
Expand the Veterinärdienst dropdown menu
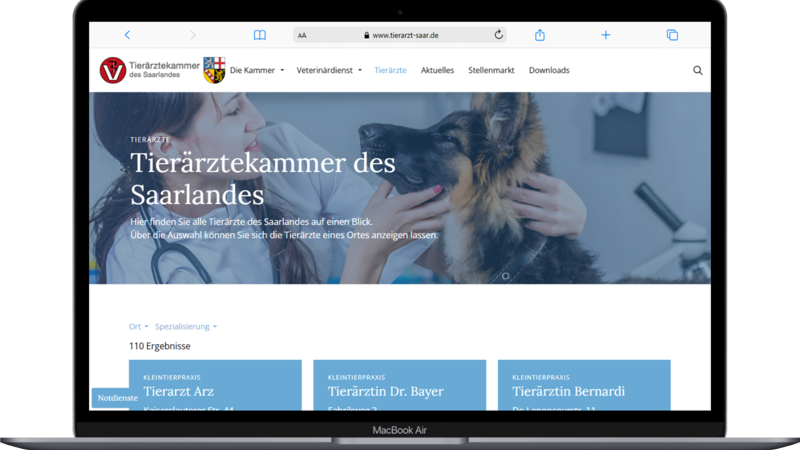tap(330, 71)
